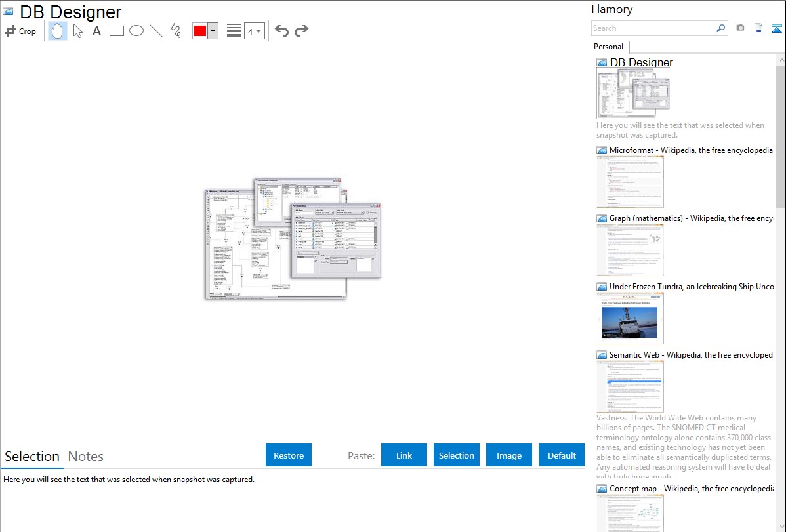Click the sidebar scroll up arrow

pos(781,60)
